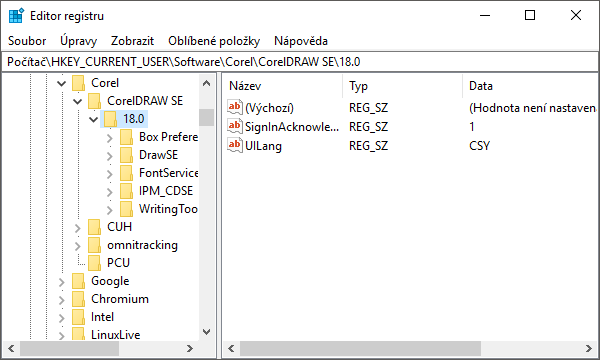Click the IPM_CDSE folder icon
Screen dimensions: 600x360
click(x=126, y=191)
